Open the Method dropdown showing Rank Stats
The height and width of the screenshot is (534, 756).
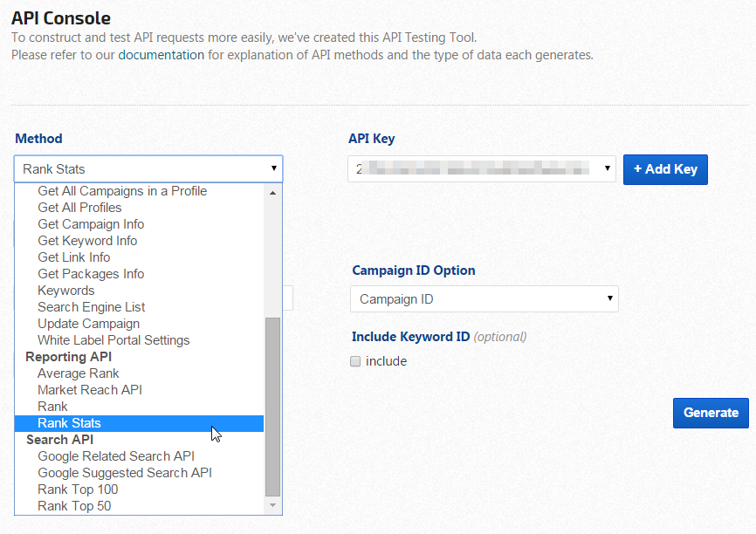click(148, 168)
